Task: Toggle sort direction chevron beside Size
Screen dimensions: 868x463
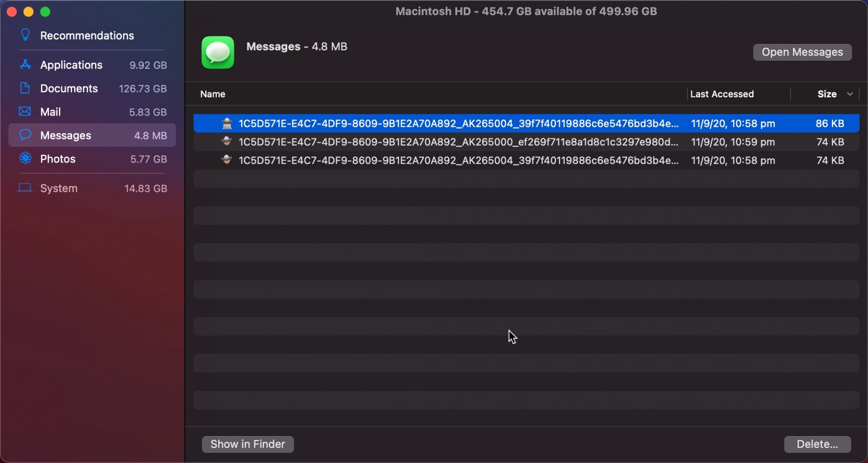Action: [850, 94]
